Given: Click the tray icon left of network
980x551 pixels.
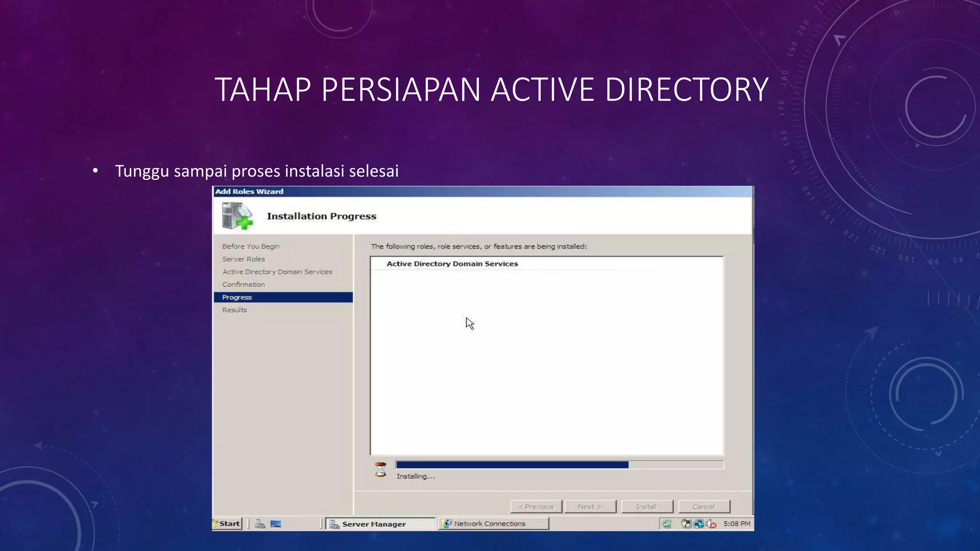Looking at the screenshot, I should click(x=686, y=524).
